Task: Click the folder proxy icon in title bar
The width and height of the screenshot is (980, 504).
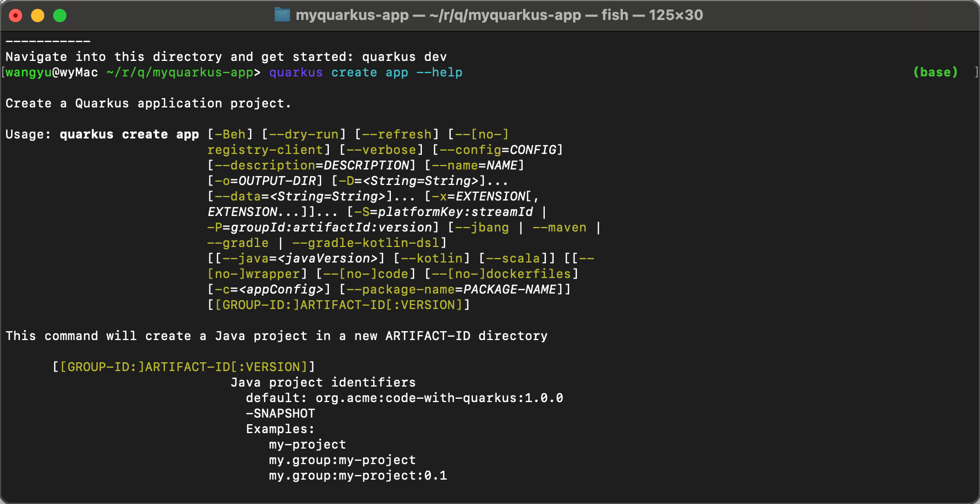Action: (x=282, y=15)
